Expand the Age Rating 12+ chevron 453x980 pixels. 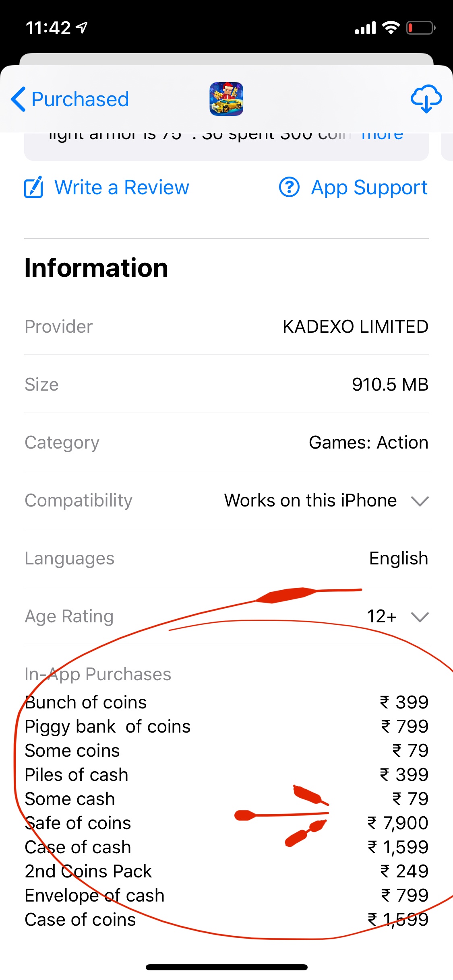420,617
